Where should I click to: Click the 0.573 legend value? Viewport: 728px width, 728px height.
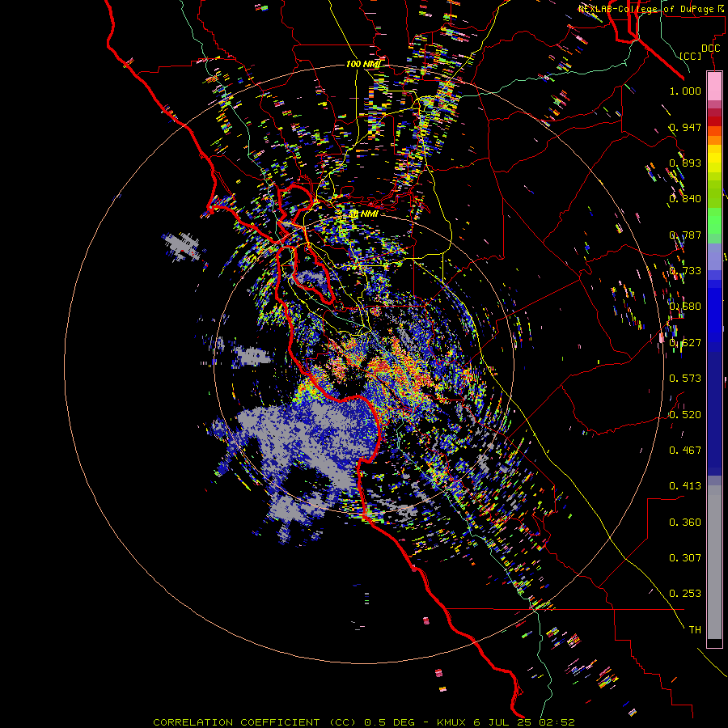point(685,379)
